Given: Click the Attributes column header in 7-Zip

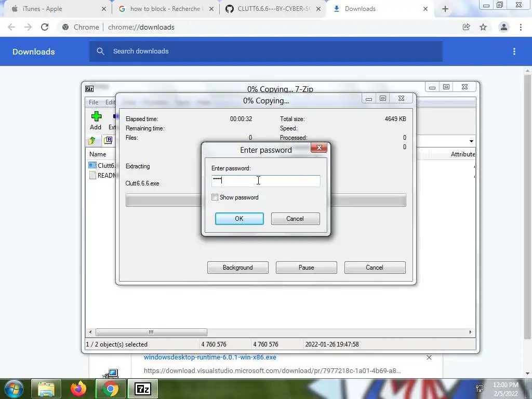Looking at the screenshot, I should click(x=462, y=154).
